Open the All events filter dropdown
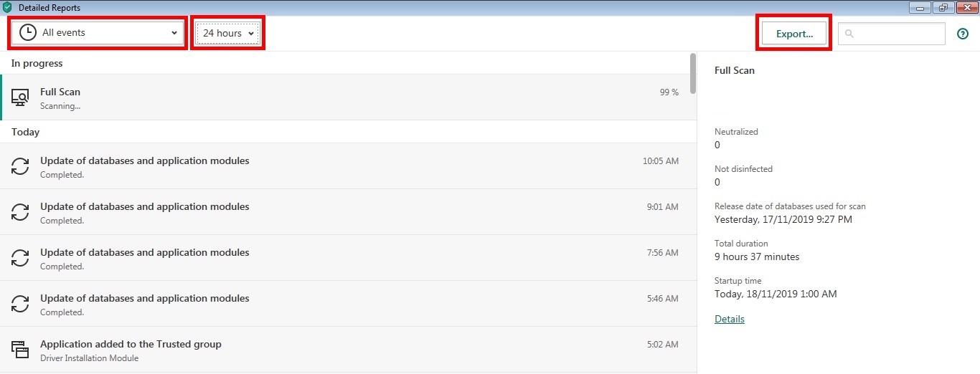Screen dimensions: 980x374 tap(98, 33)
